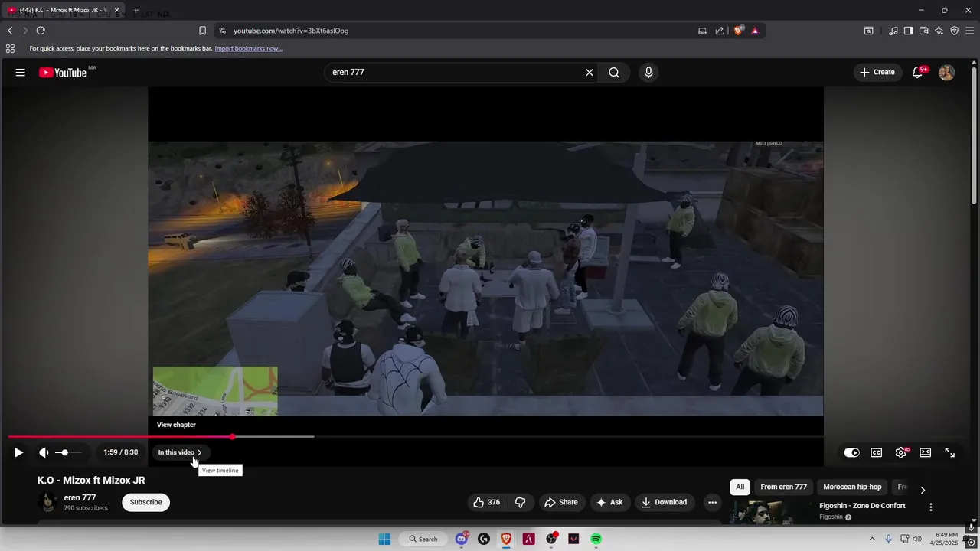Clear the search box with the X
980x551 pixels.
pos(590,72)
